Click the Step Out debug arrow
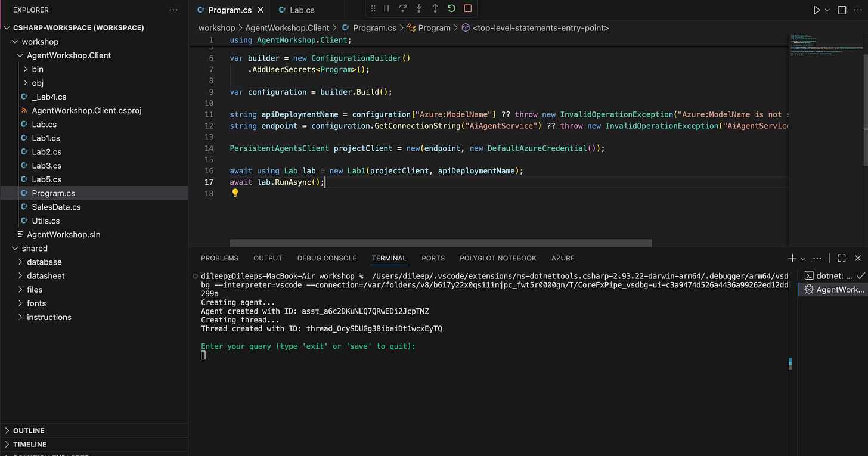Viewport: 868px width, 456px height. click(x=435, y=9)
